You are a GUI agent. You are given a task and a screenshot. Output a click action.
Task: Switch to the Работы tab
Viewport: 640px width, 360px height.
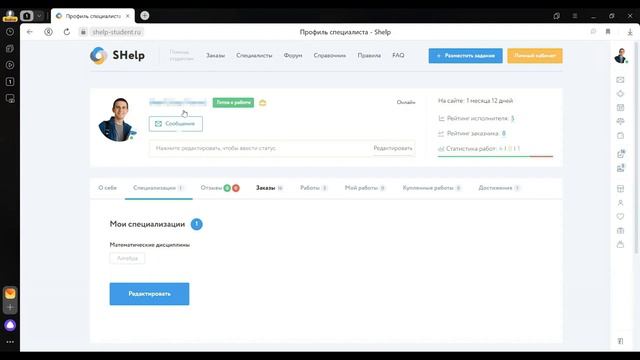(313, 188)
